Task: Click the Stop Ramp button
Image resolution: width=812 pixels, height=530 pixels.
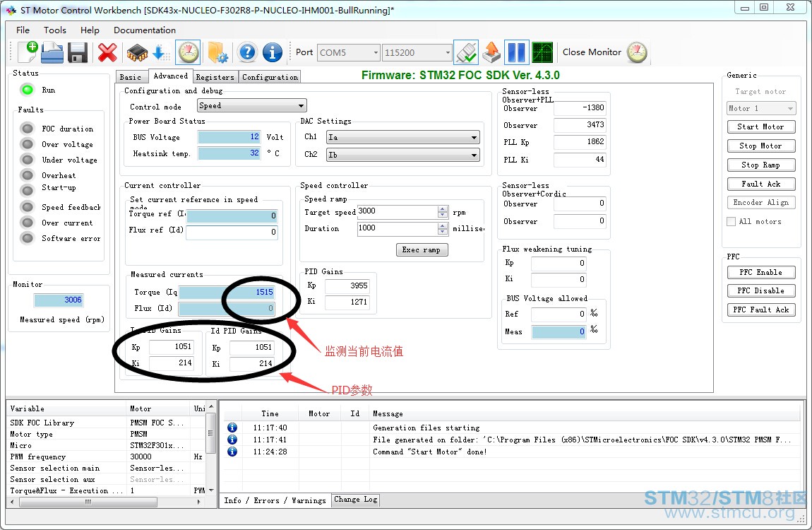Action: click(760, 165)
